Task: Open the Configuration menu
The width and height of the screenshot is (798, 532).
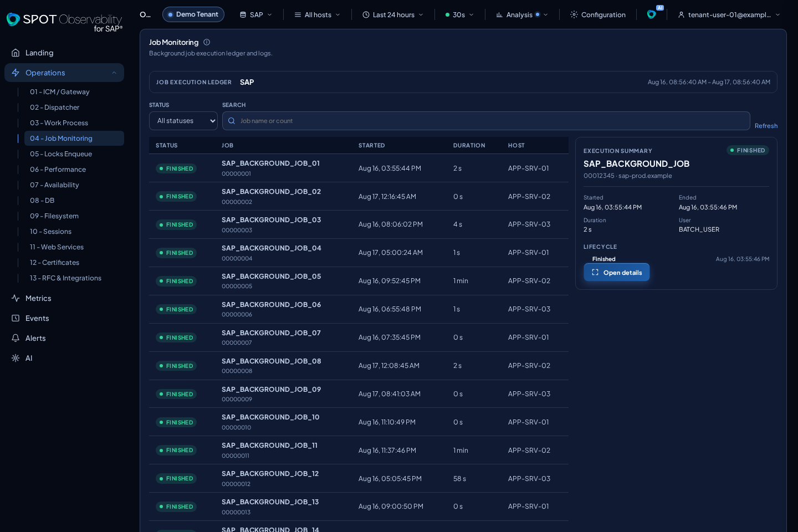Action: click(598, 14)
